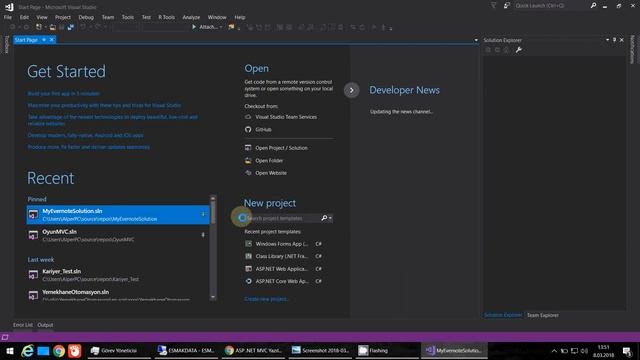640x360 pixels.
Task: Open the R Tools menu
Action: point(166,17)
